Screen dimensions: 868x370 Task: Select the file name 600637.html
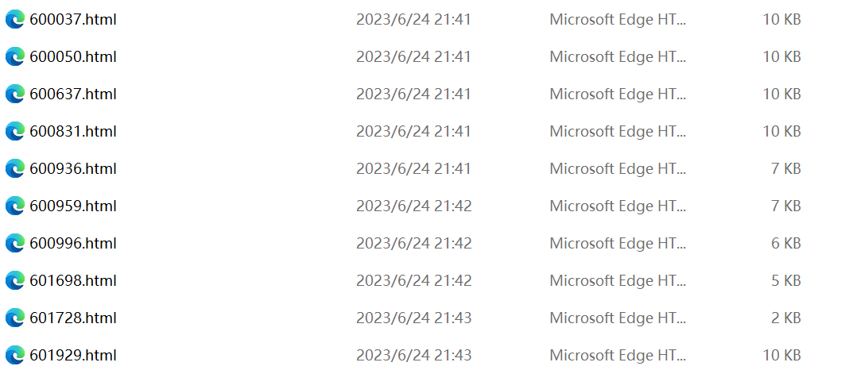[x=73, y=94]
